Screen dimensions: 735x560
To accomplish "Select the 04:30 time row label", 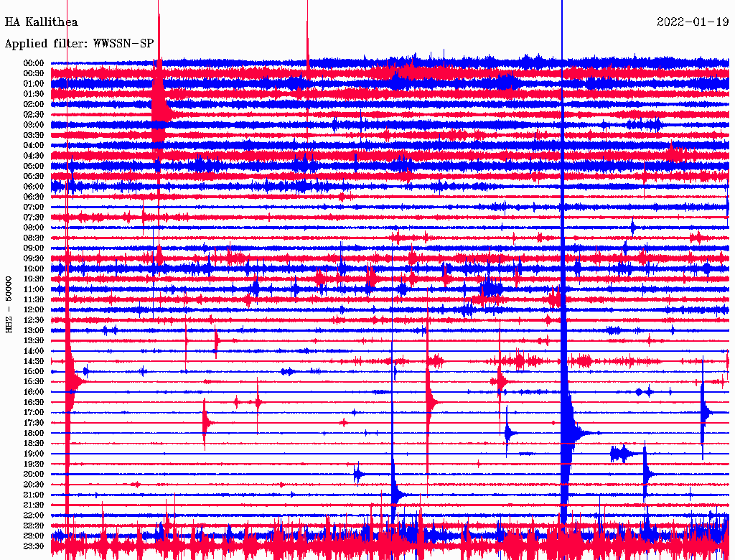I will pos(34,156).
